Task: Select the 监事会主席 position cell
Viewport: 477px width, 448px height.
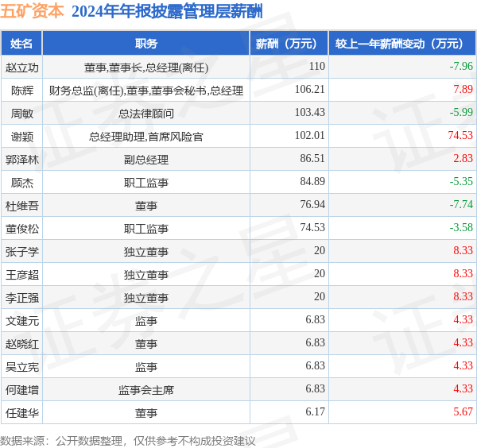Action: pyautogui.click(x=146, y=390)
